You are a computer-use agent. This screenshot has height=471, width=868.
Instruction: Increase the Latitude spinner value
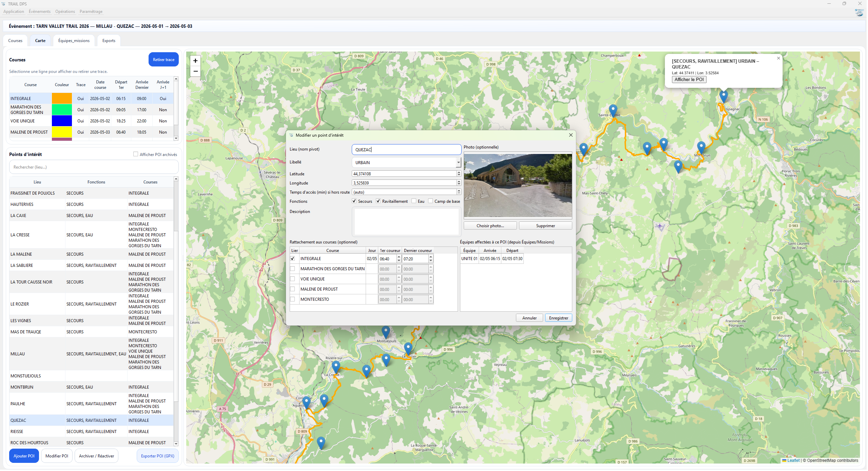pos(459,172)
